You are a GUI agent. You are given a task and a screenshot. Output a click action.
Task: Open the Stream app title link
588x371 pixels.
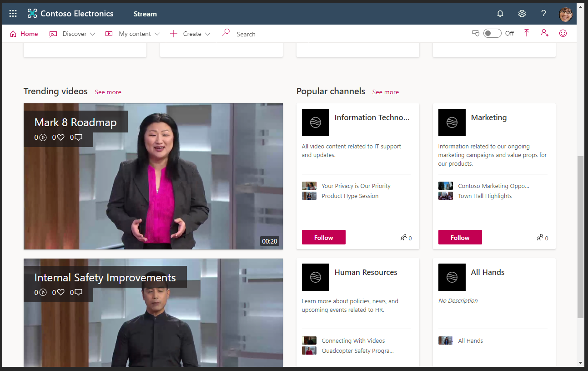(x=145, y=14)
